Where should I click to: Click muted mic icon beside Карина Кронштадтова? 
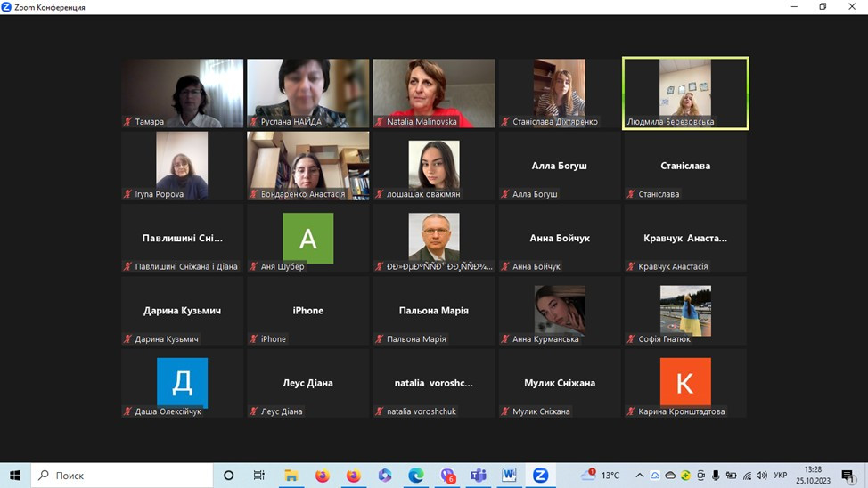tap(631, 411)
